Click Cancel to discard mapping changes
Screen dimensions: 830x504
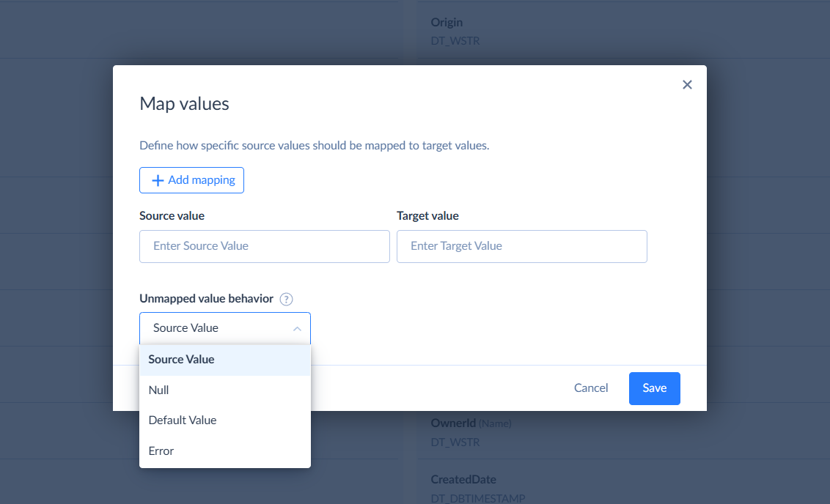point(590,388)
